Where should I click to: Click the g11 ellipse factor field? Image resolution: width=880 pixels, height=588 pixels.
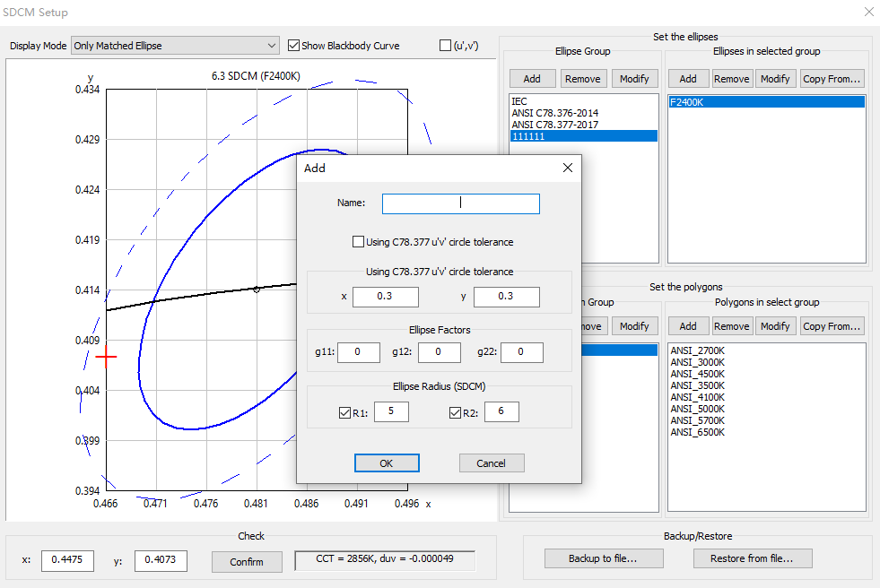(x=358, y=352)
